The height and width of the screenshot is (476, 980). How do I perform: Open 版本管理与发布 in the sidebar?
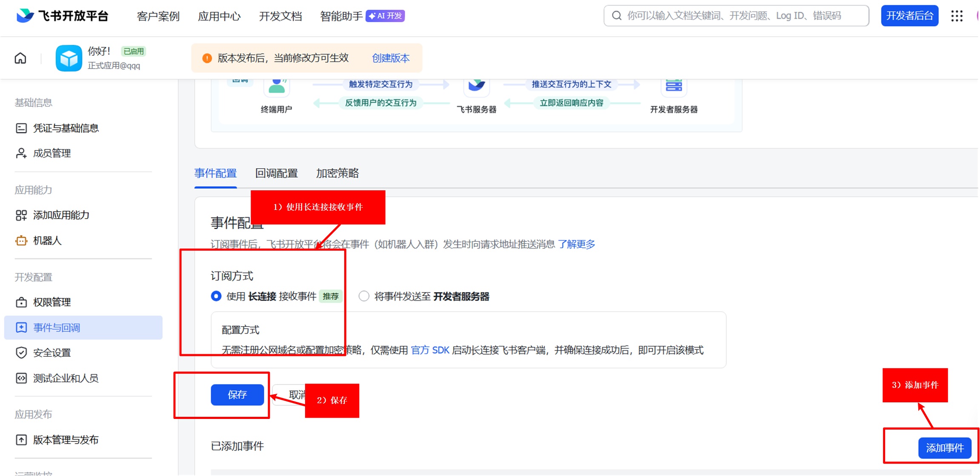pyautogui.click(x=66, y=440)
